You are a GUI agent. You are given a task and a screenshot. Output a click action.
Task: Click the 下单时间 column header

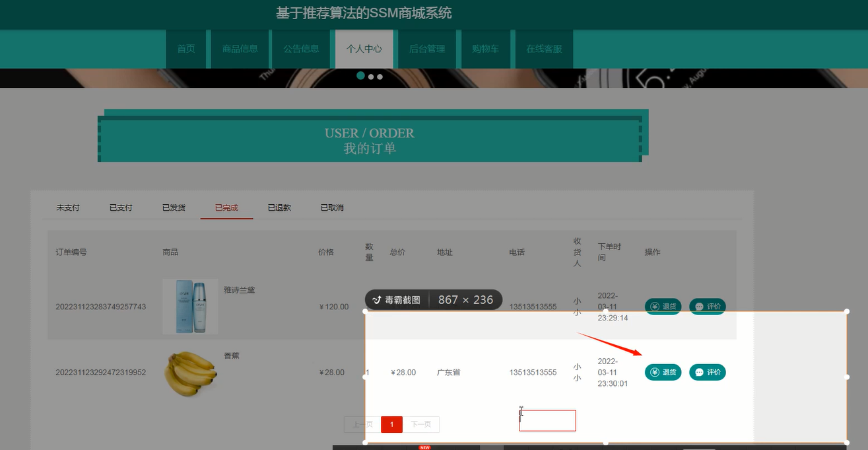(609, 252)
